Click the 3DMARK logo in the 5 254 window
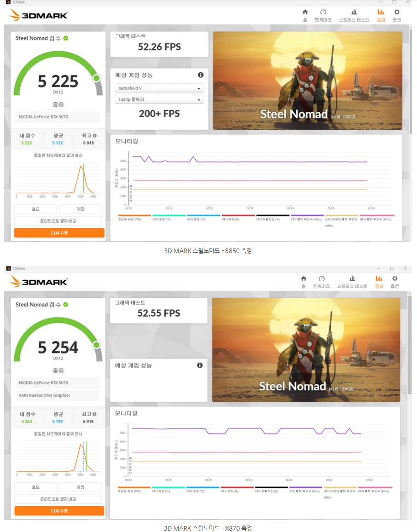 (x=38, y=282)
